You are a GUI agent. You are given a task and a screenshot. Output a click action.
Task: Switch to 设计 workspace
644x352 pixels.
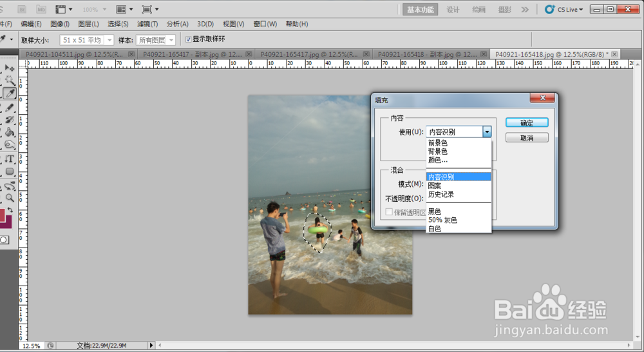453,10
